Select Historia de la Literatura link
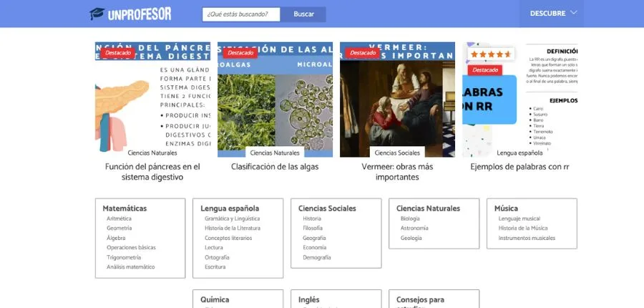This screenshot has width=644, height=308. [232, 228]
